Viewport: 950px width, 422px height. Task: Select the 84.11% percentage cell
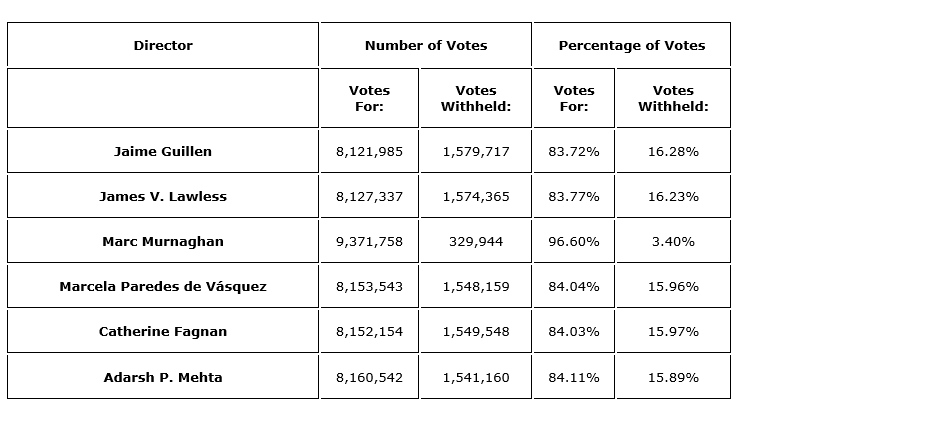pyautogui.click(x=574, y=377)
